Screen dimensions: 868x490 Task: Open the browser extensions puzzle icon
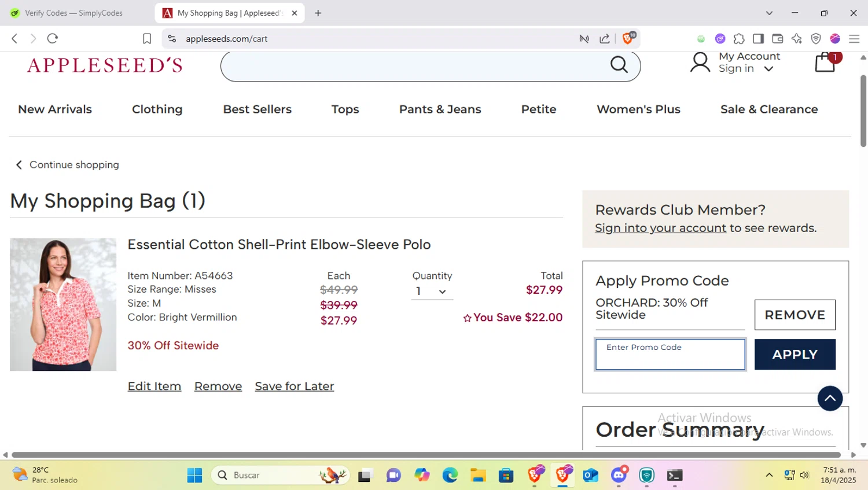[739, 39]
